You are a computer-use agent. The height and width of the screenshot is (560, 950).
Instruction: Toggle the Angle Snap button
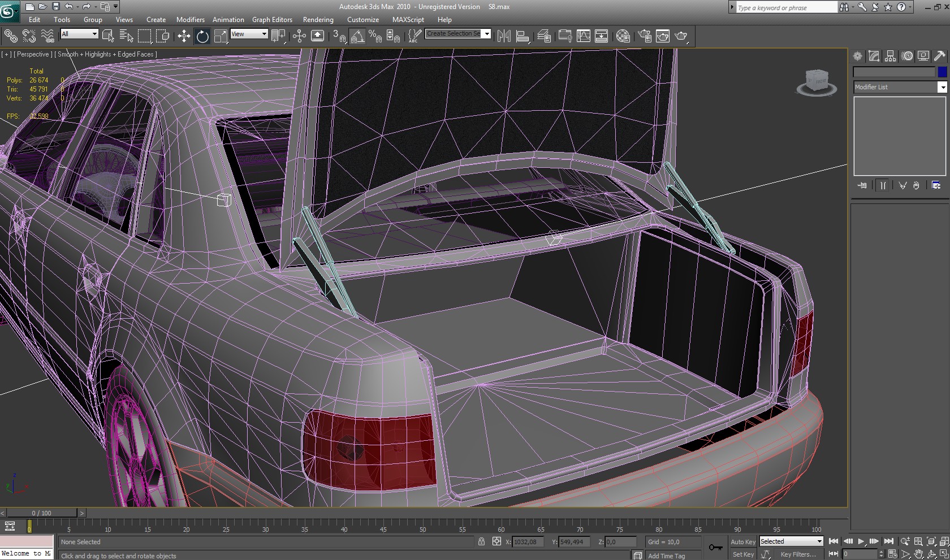click(357, 37)
